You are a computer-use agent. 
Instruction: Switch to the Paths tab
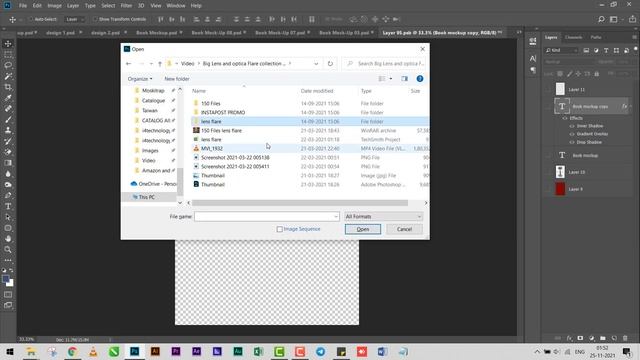[596, 37]
